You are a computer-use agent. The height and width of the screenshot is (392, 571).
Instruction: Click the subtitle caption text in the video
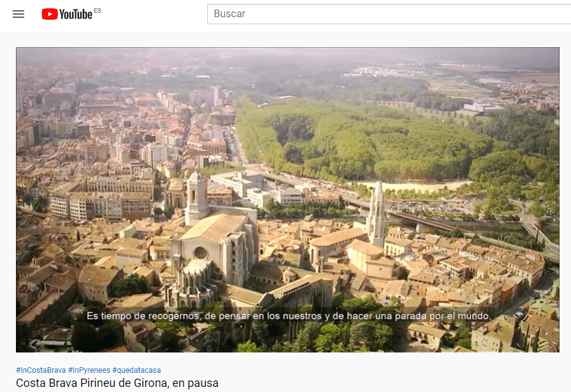[x=289, y=316]
